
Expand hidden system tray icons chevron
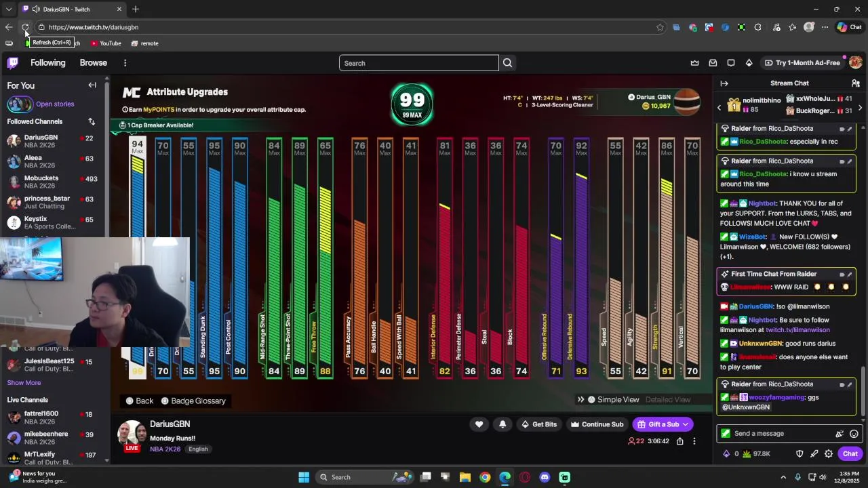[783, 477]
